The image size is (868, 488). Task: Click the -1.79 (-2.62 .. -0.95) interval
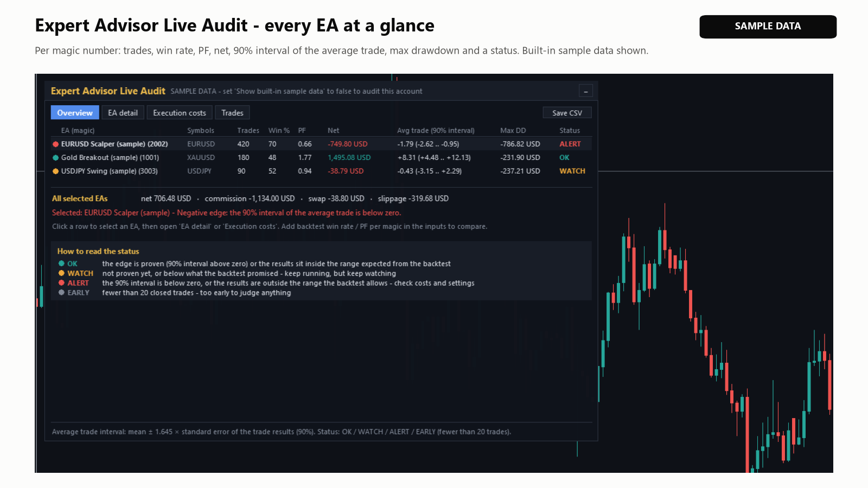(428, 144)
